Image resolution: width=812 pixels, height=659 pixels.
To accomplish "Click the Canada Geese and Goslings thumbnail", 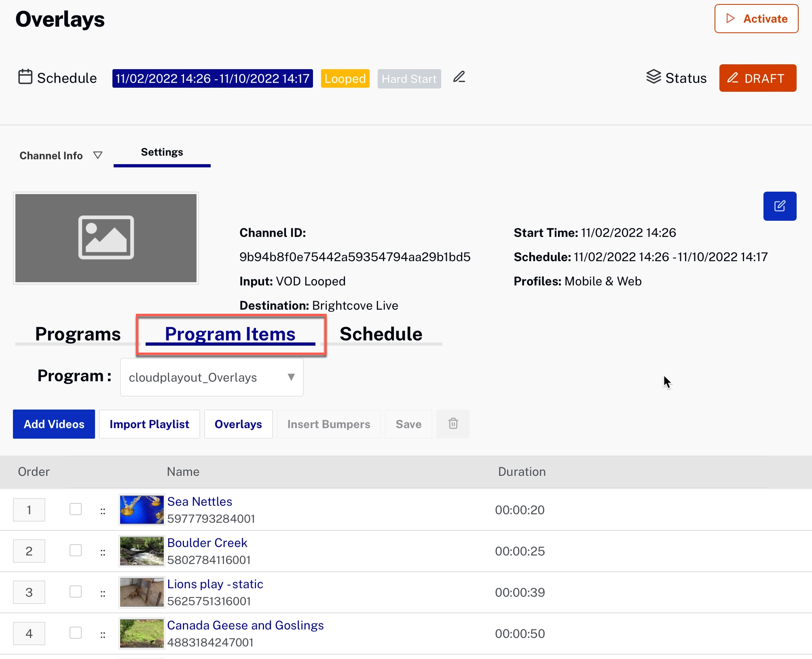I will coord(142,632).
